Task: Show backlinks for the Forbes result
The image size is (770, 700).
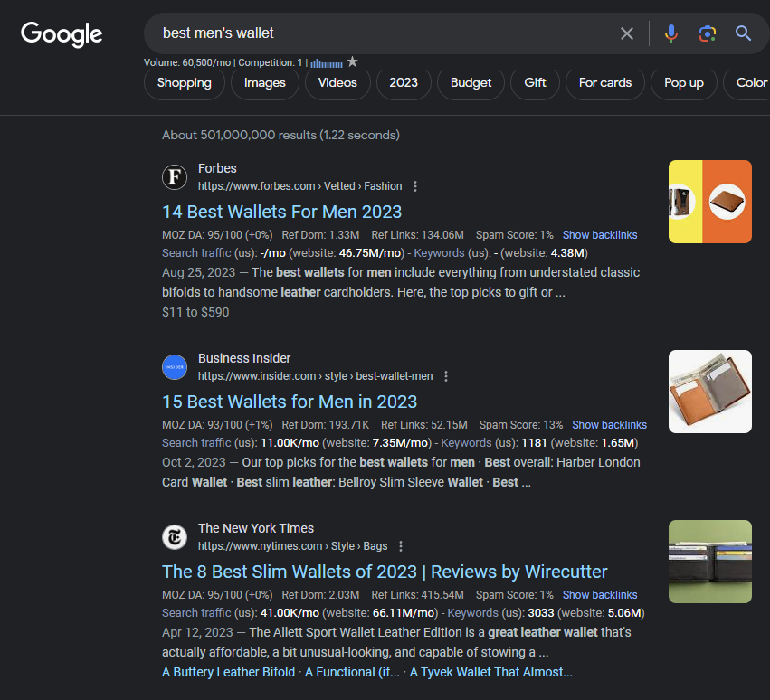Action: pos(600,235)
